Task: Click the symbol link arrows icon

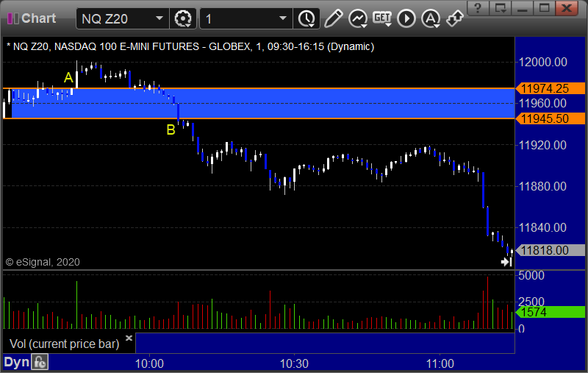Action: click(x=455, y=18)
